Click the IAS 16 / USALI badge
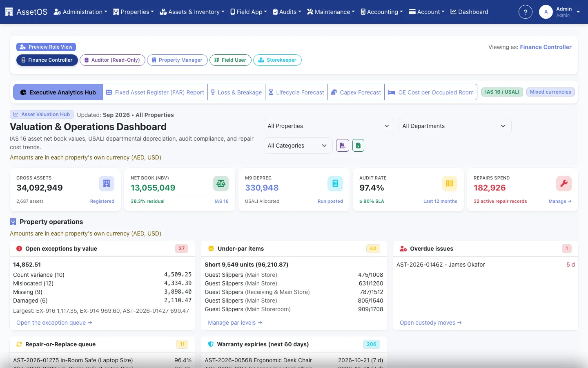The image size is (588, 368). [502, 92]
